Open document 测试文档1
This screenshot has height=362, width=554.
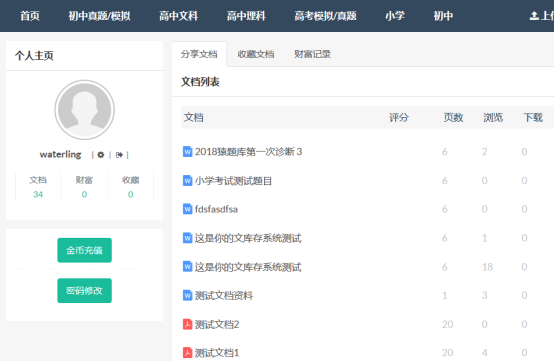click(x=217, y=352)
